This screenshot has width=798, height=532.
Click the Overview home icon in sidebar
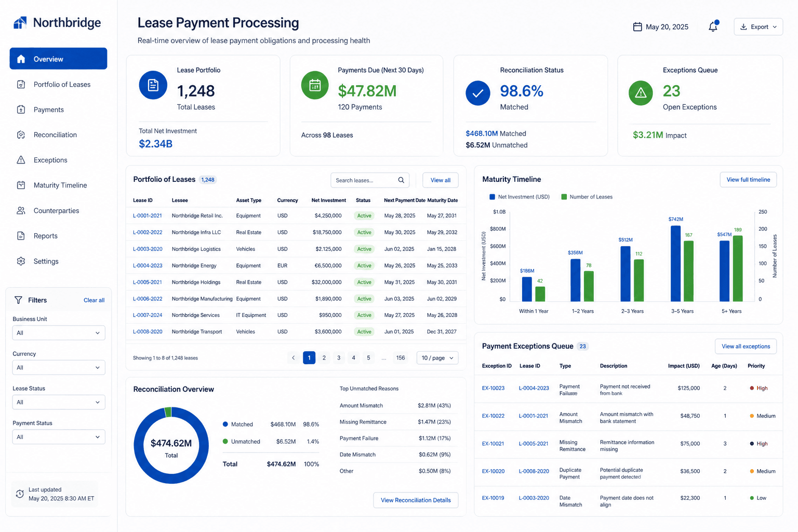(21, 59)
